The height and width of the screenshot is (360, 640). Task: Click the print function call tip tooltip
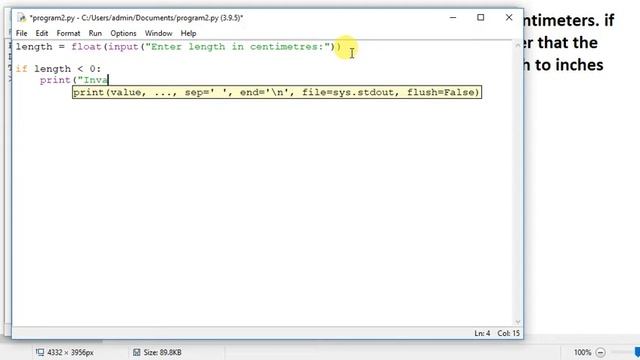pos(277,92)
